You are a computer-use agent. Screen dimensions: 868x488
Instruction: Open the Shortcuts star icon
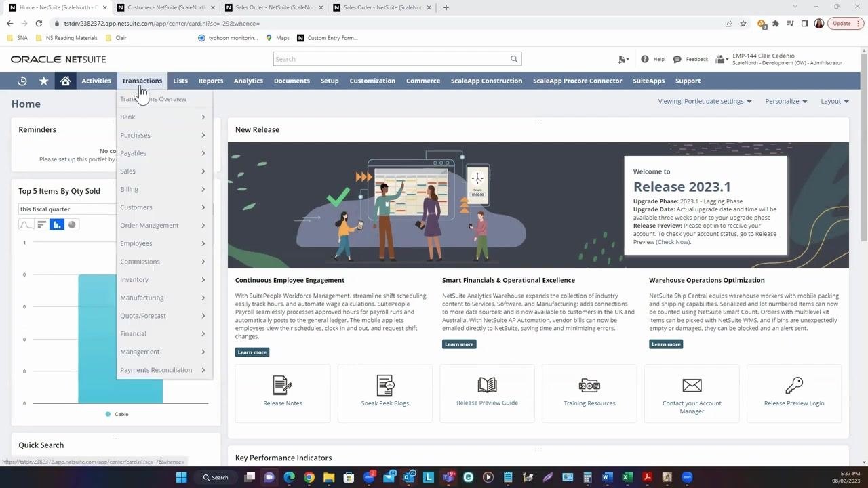click(44, 81)
